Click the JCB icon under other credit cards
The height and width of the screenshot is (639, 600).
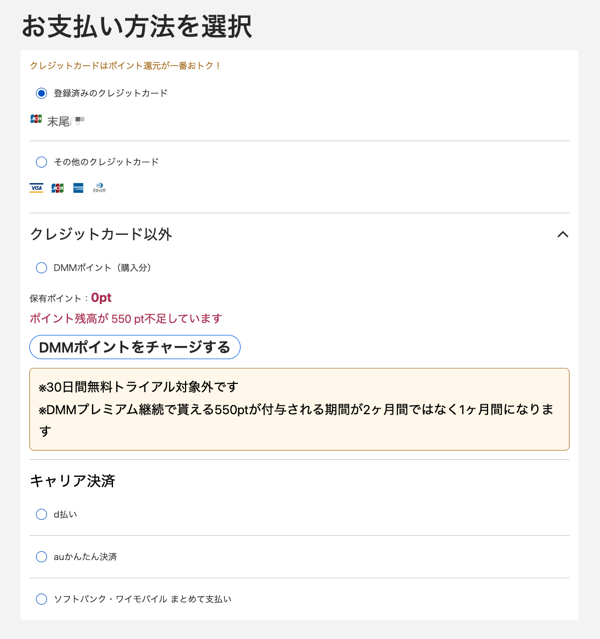click(x=57, y=188)
